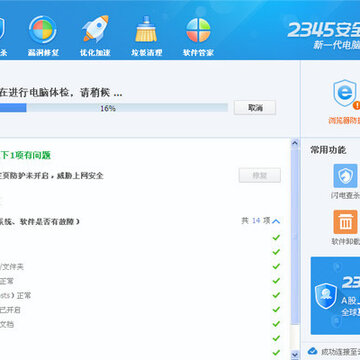This screenshot has width=360, height=360.
Task: Click the orange warning badge on browser icon
Action: (357, 106)
